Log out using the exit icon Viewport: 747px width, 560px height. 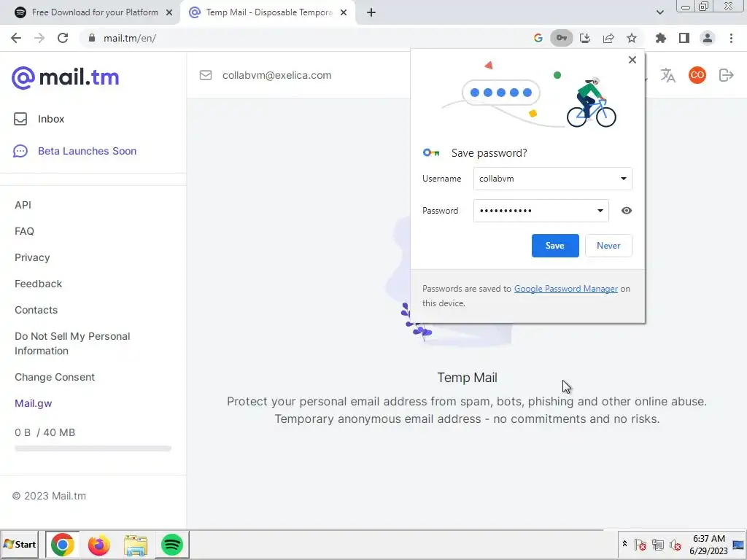coord(726,75)
